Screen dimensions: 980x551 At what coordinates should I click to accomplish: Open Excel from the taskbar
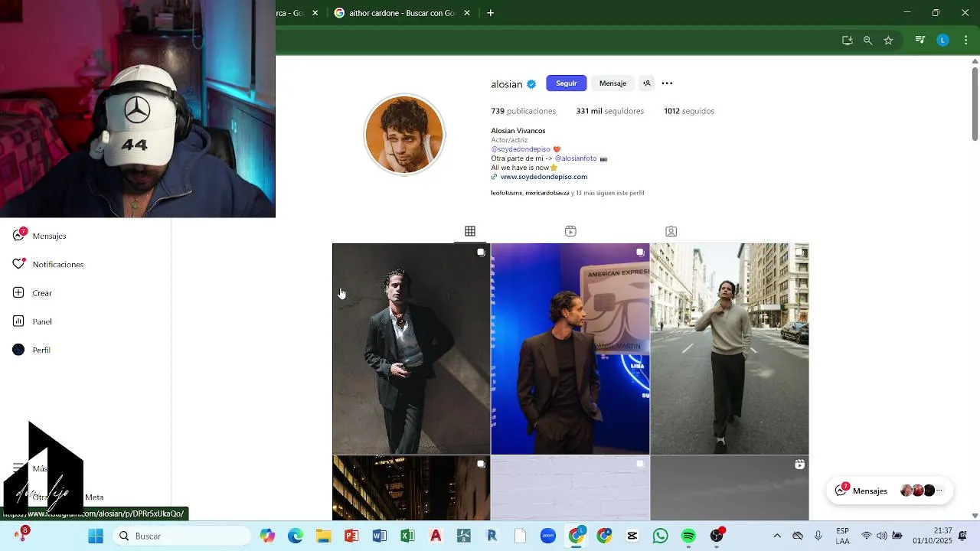[x=407, y=536]
